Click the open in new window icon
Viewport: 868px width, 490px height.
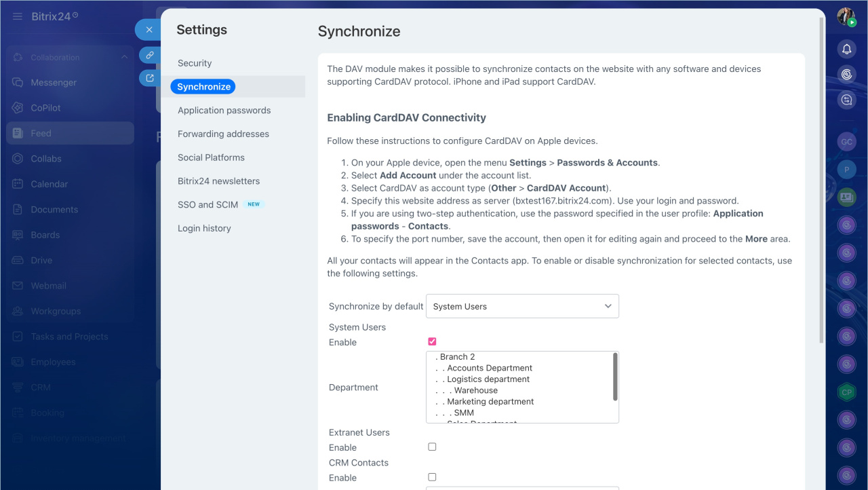(x=150, y=77)
